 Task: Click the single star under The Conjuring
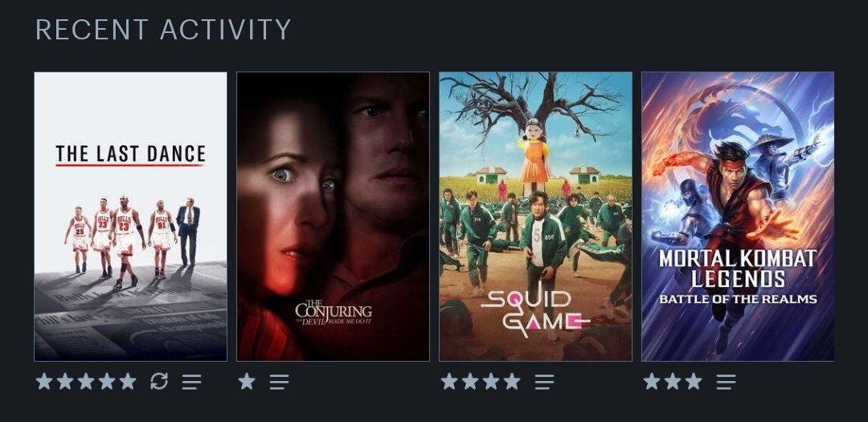coord(247,381)
